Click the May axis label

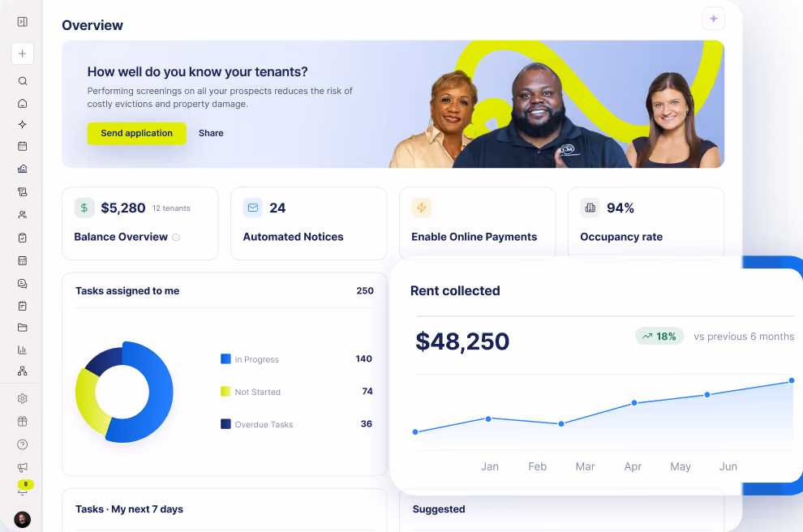(x=681, y=466)
